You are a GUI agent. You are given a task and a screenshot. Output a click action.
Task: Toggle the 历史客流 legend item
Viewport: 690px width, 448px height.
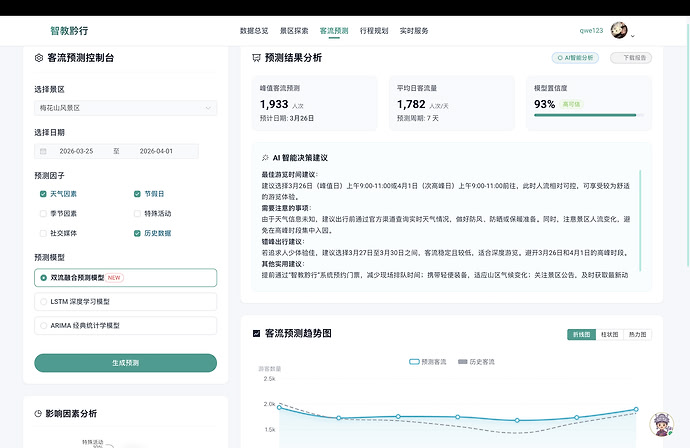pyautogui.click(x=476, y=362)
